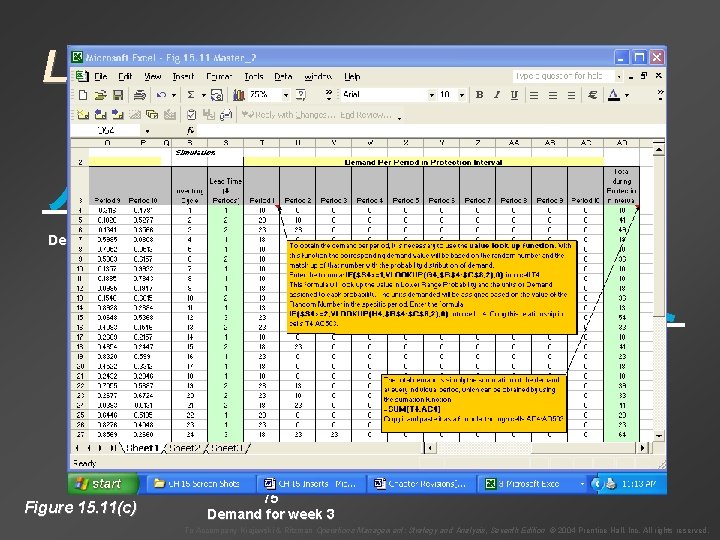Open the Tools menu

253,76
